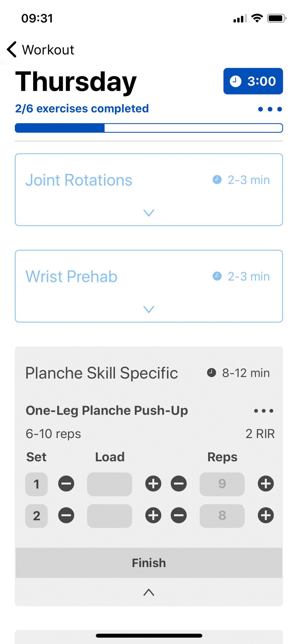Collapse the Planche Skill Specific card
The height and width of the screenshot is (644, 298).
click(x=149, y=592)
